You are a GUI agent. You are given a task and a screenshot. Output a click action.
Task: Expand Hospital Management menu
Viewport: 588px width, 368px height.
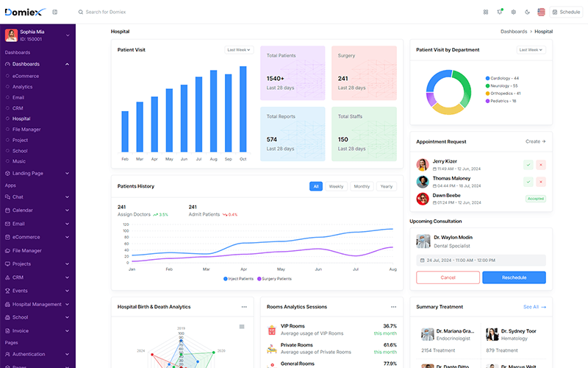tap(37, 304)
